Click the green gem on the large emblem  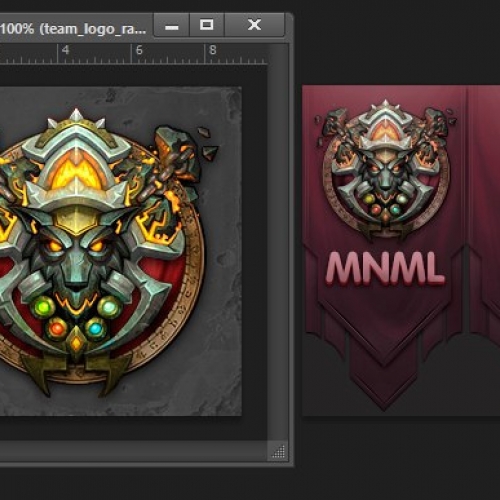pos(43,307)
